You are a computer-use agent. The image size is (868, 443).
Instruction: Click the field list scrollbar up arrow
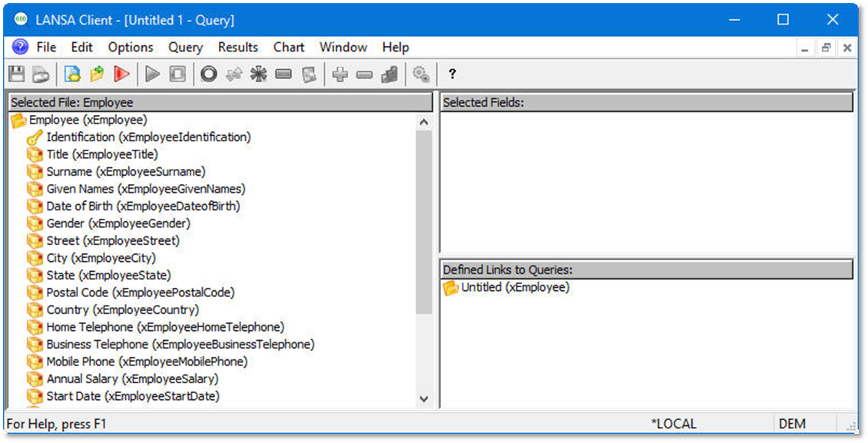[x=424, y=122]
